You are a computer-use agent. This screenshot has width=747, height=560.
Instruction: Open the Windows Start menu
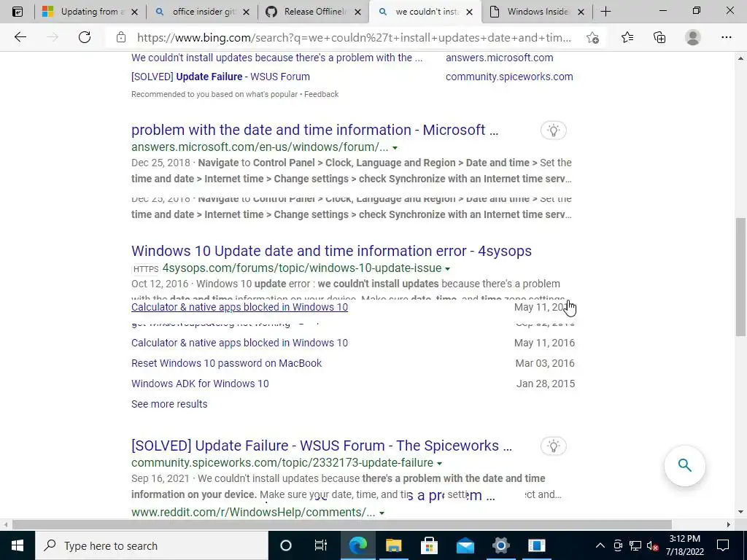[18, 545]
